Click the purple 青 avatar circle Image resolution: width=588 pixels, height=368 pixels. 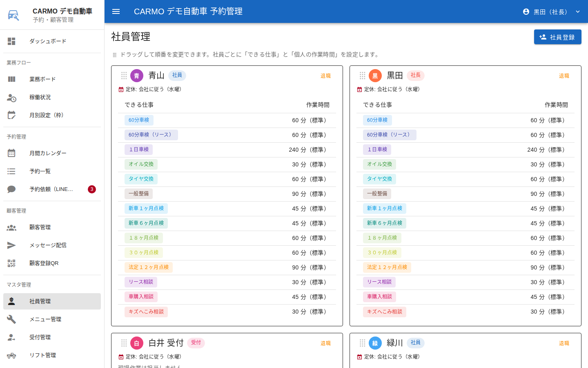137,76
